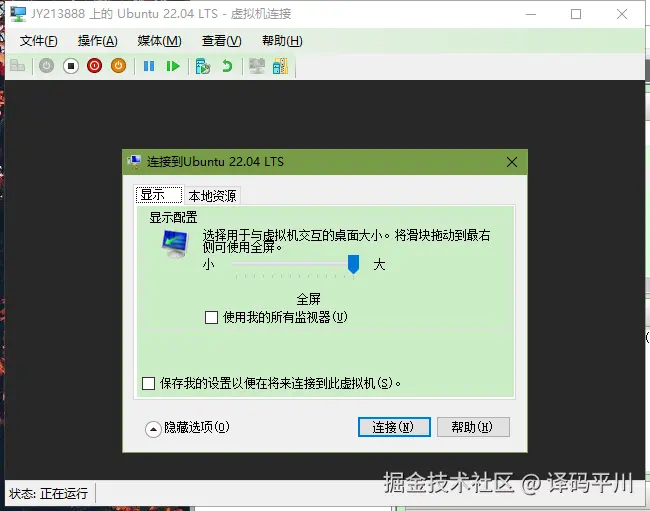This screenshot has width=650, height=511.
Task: Click the Start (power on) toolbar icon
Action: pos(46,66)
